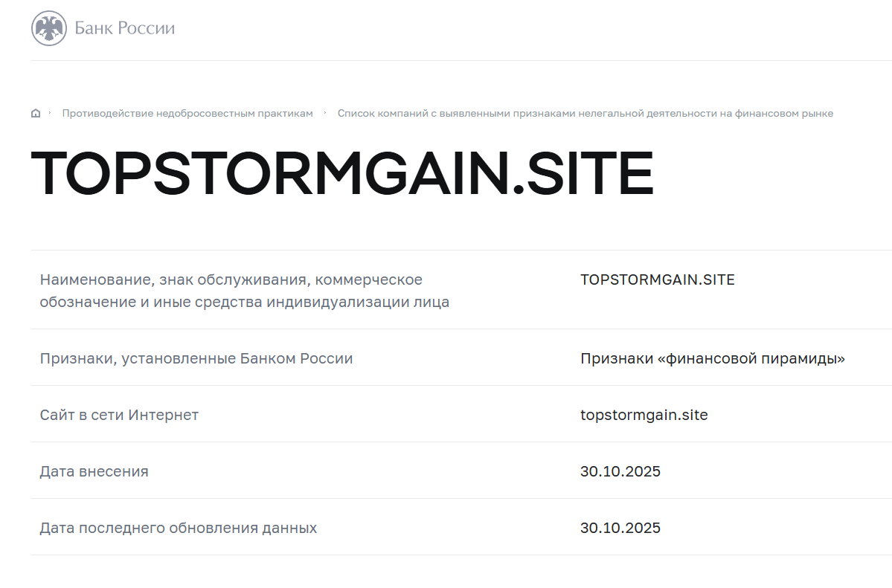Select the date value for last data update
This screenshot has width=892, height=588.
(x=620, y=528)
